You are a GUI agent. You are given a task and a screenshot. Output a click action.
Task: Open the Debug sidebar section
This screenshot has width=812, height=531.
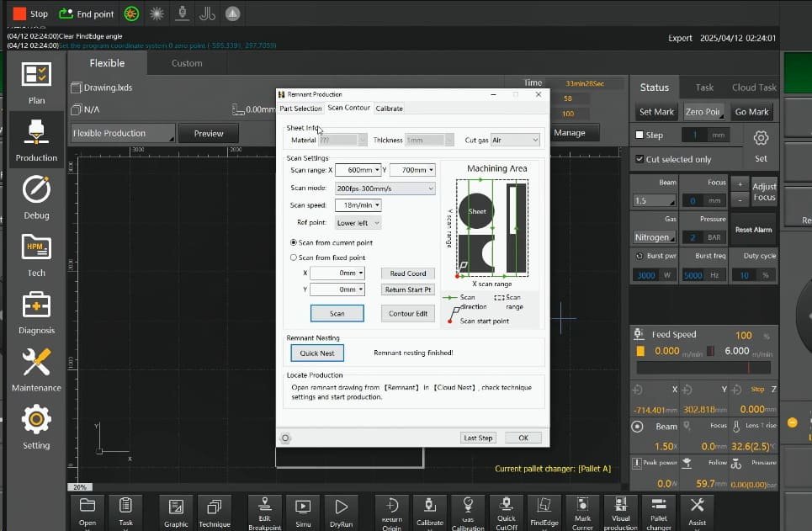pos(35,197)
